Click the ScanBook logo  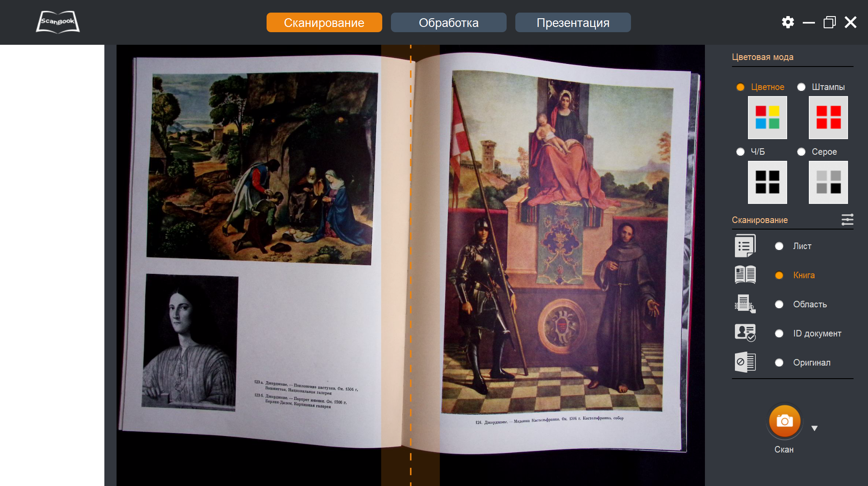coord(58,22)
